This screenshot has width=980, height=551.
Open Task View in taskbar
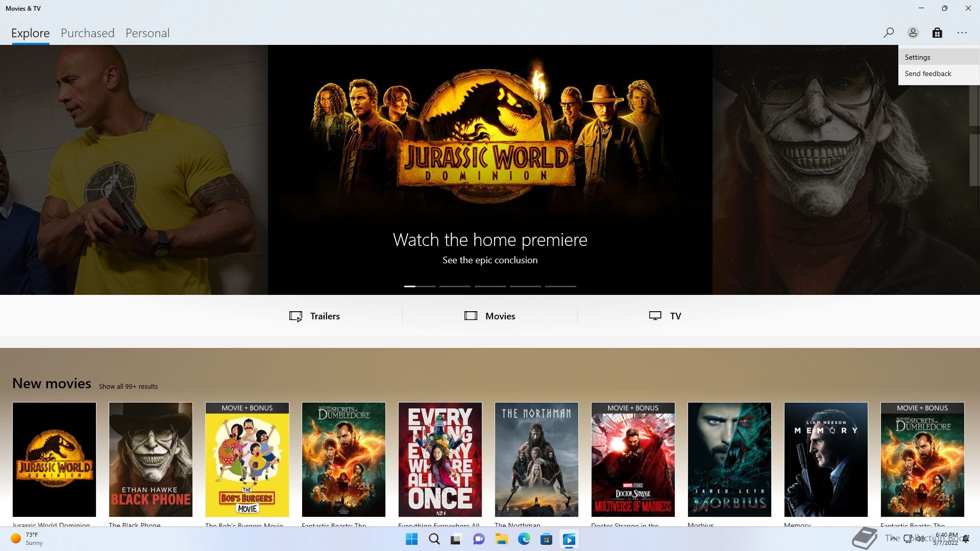coord(456,539)
